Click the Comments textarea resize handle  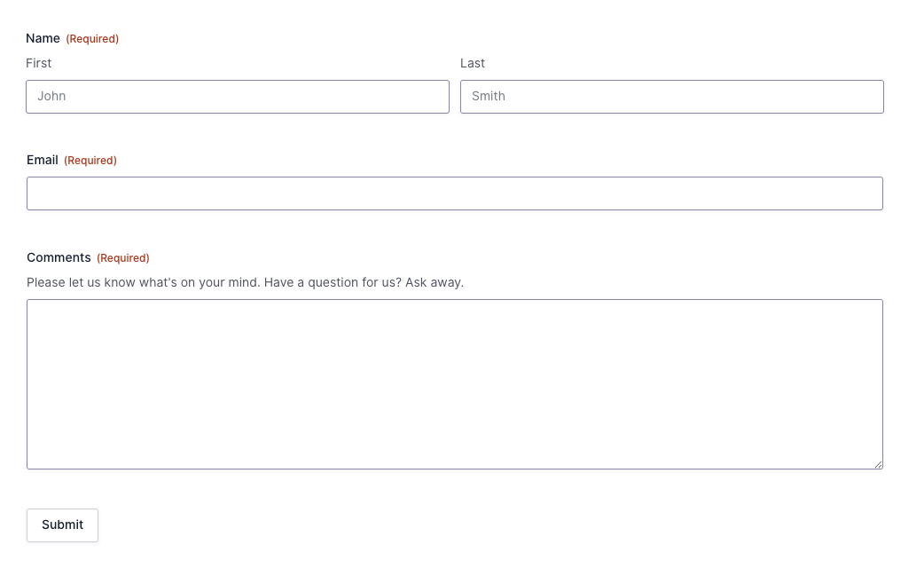pos(878,464)
